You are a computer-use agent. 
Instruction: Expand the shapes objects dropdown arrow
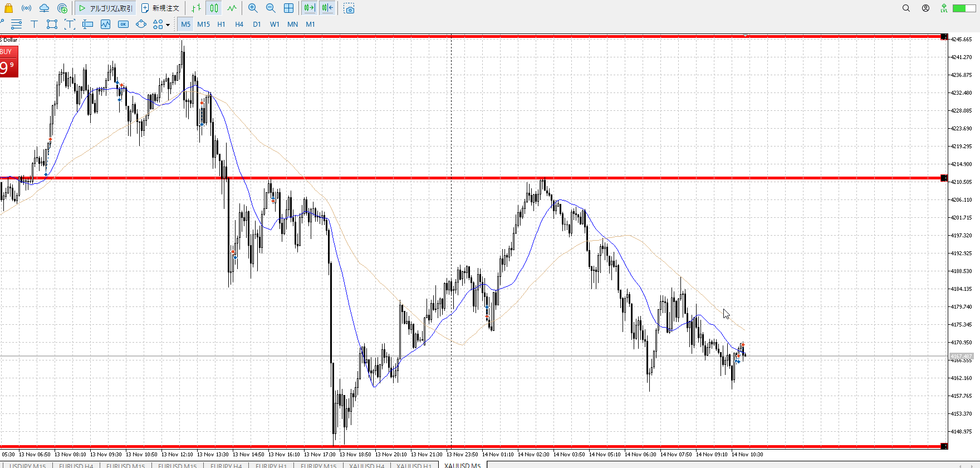click(x=168, y=25)
